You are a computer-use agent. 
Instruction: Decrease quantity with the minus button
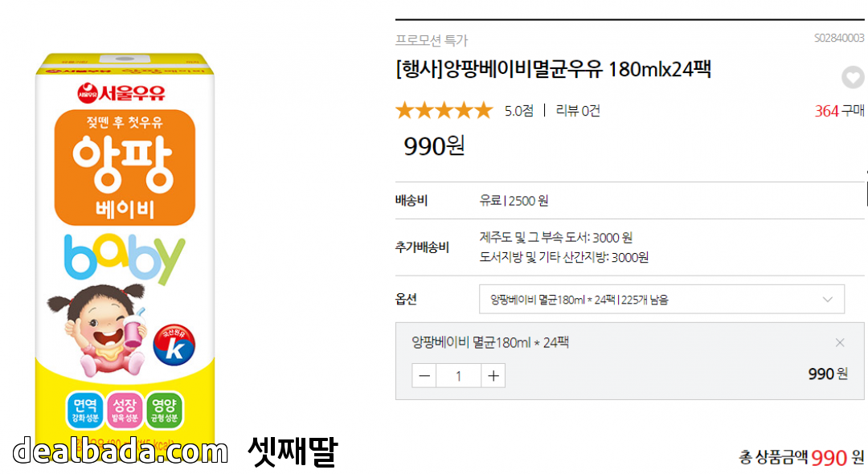424,375
